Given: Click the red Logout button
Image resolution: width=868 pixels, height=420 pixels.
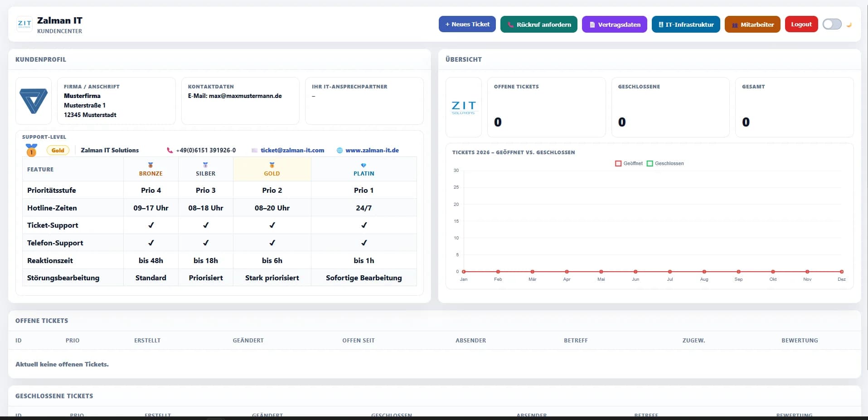Looking at the screenshot, I should 801,24.
